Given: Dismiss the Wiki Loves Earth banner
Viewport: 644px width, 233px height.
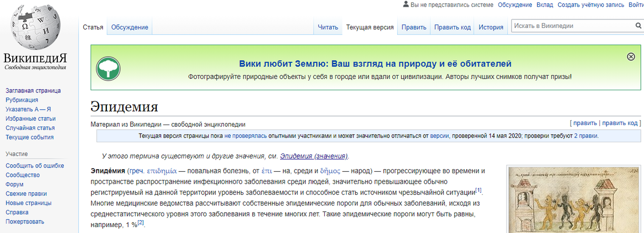Looking at the screenshot, I should [631, 56].
